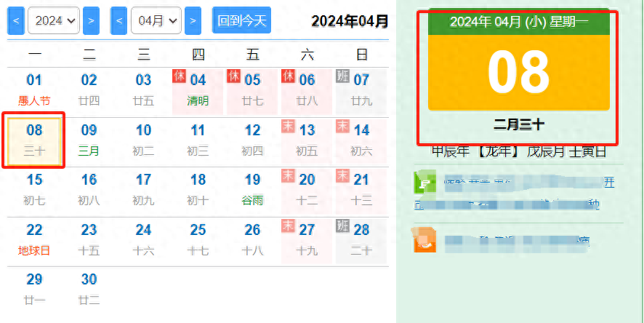This screenshot has height=323, width=644.
Task: Click the 休 badge on date 04
Action: point(179,76)
